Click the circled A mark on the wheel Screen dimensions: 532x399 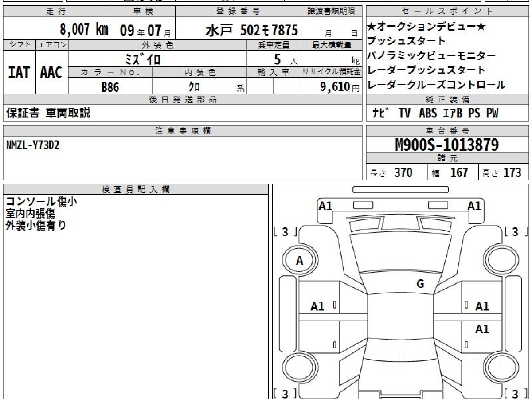coord(300,261)
